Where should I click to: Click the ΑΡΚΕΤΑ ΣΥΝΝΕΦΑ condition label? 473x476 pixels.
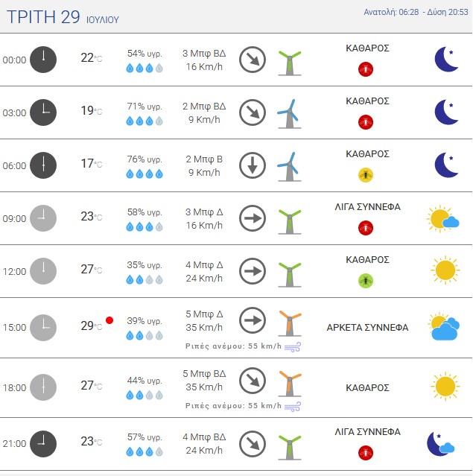pos(367,327)
